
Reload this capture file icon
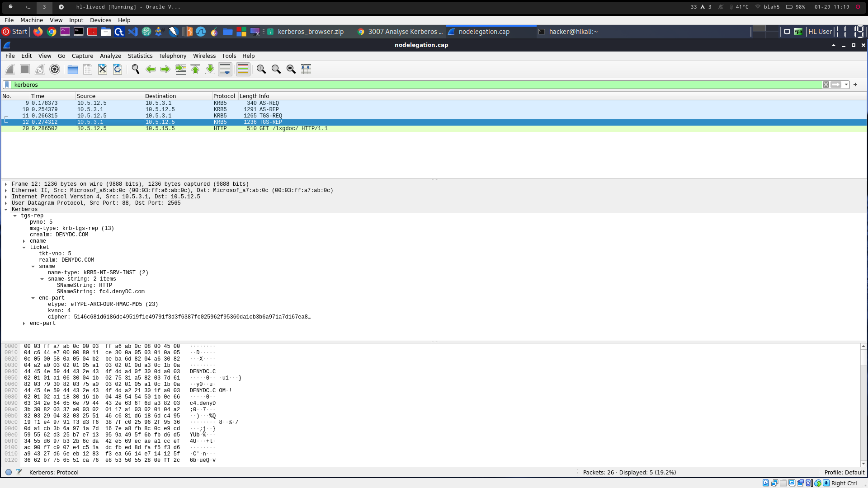[x=118, y=69]
